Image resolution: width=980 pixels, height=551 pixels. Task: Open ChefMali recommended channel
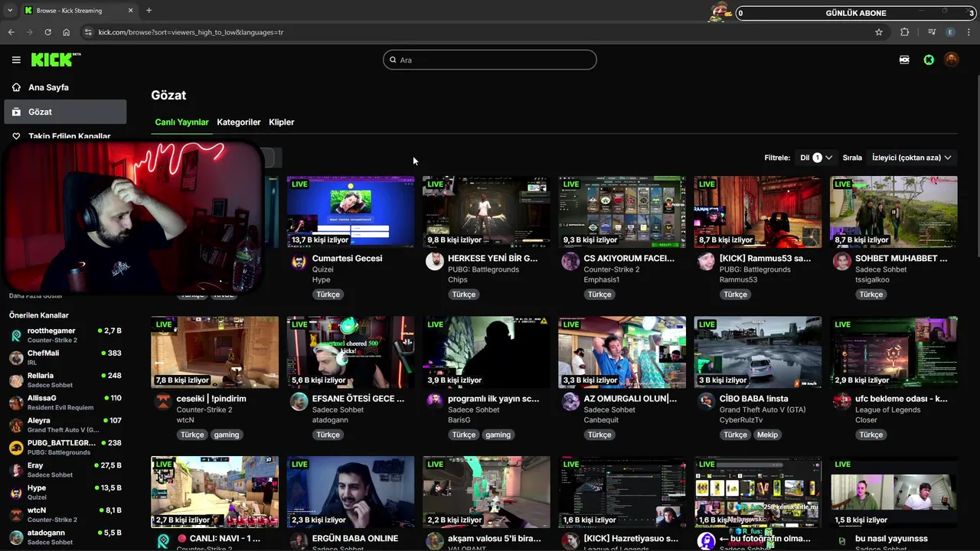point(65,357)
